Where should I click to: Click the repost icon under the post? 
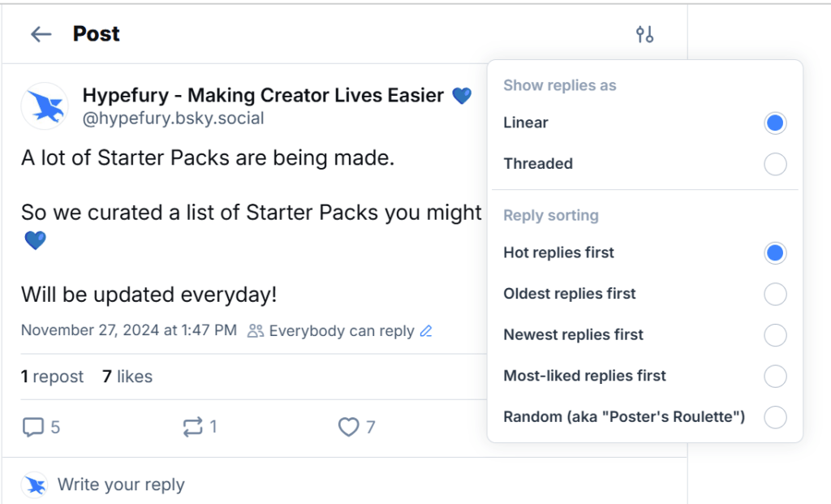195,427
